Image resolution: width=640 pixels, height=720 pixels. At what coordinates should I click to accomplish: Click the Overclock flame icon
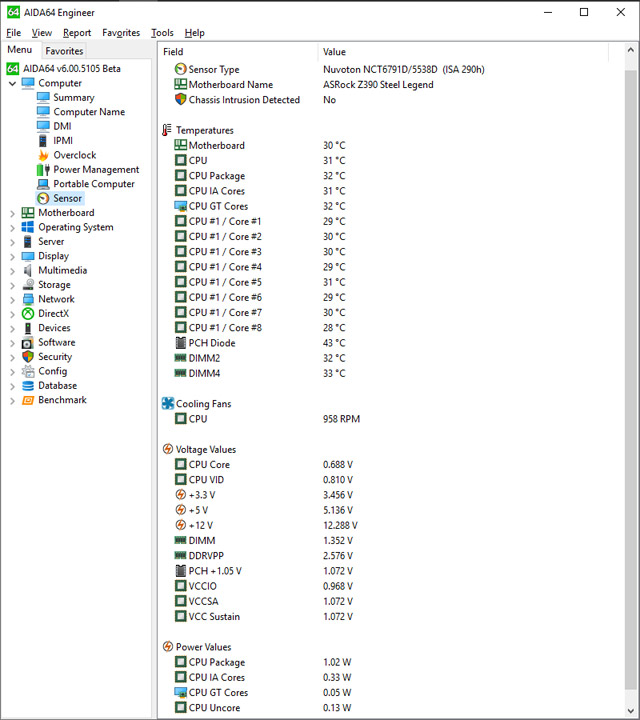[43, 155]
